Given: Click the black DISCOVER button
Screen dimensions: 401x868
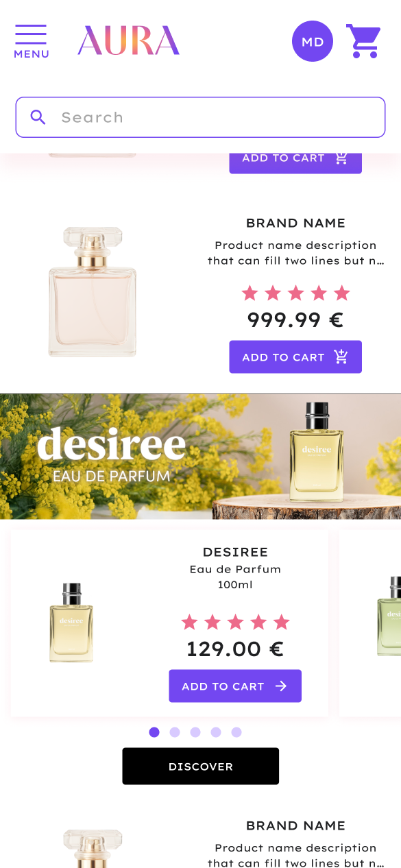Looking at the screenshot, I should click(201, 766).
